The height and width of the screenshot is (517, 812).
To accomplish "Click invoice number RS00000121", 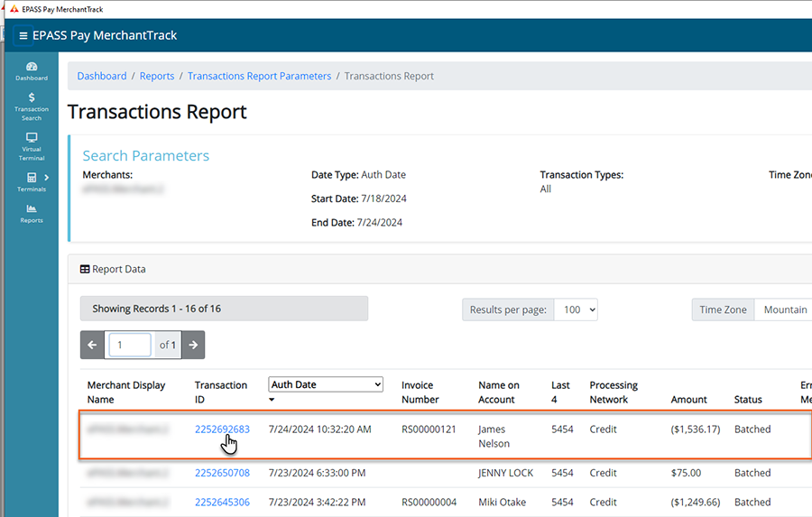I will [429, 429].
